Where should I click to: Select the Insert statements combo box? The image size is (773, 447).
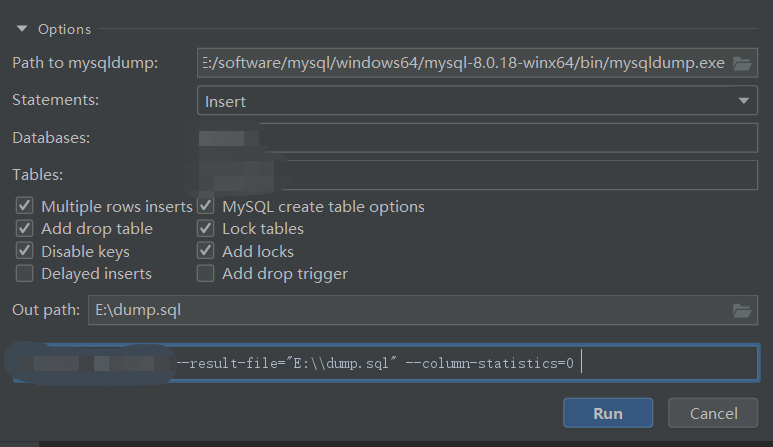pyautogui.click(x=477, y=101)
